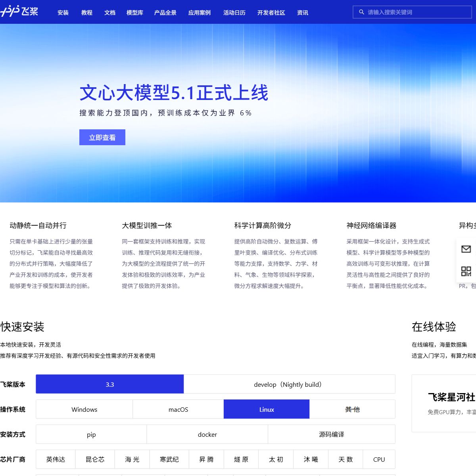Select 燧原 chip vendor
The width and height of the screenshot is (476, 476).
(241, 459)
